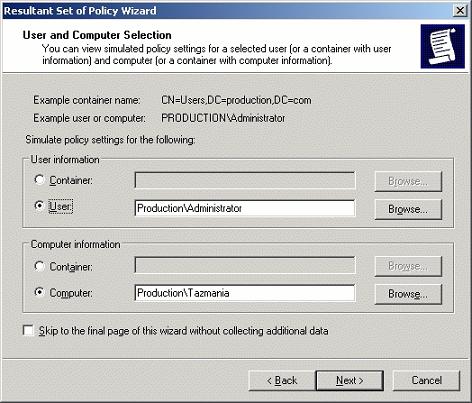
Task: Click the 'Example user or computer:' label
Action: point(89,118)
